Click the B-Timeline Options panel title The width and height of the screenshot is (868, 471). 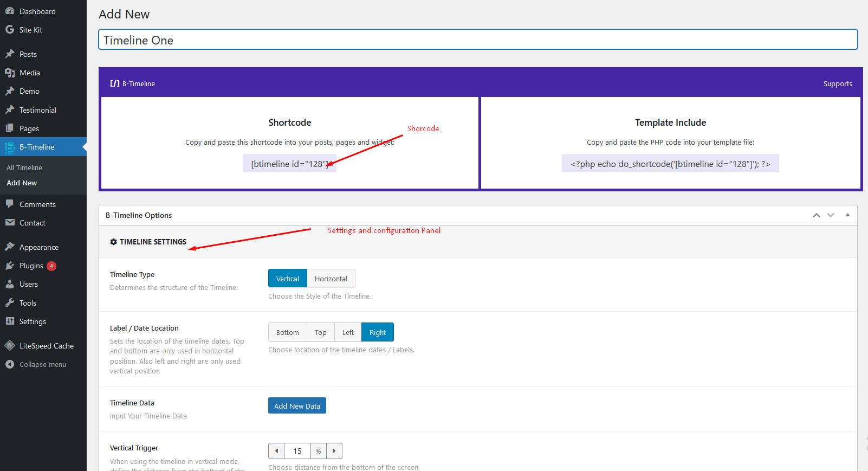click(139, 215)
